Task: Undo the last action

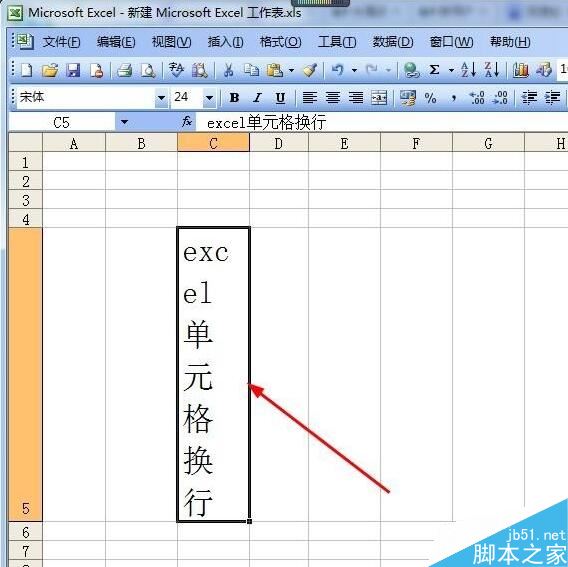Action: [338, 70]
